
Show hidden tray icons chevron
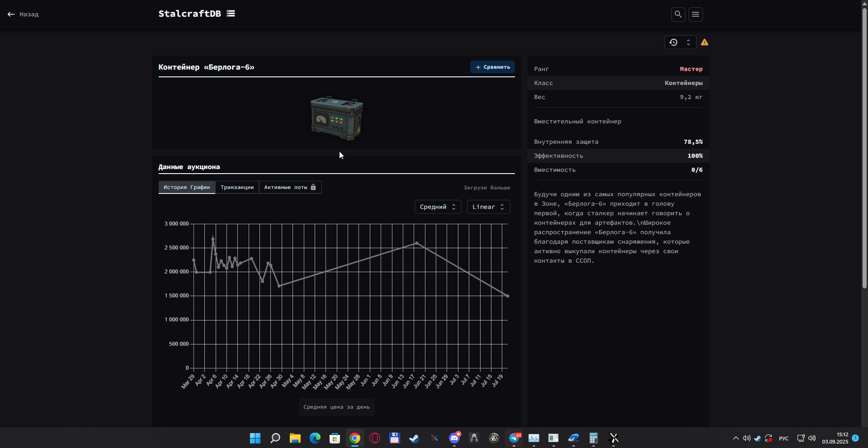736,438
